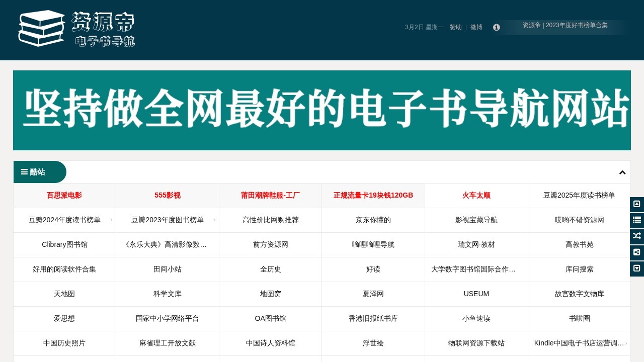Viewport: 644px width, 362px height.
Task: Click 正规流量卡19块钱120GB promotion
Action: point(373,196)
